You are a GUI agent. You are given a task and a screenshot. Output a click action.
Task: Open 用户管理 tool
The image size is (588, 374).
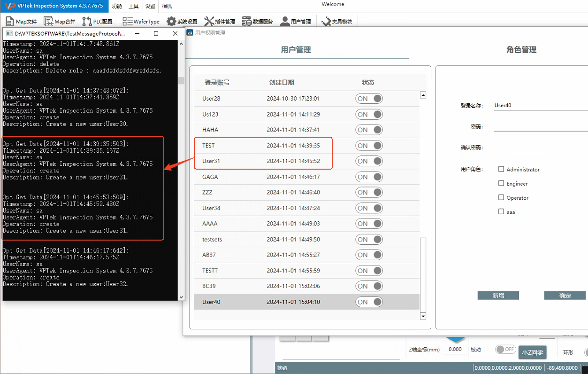tap(296, 21)
